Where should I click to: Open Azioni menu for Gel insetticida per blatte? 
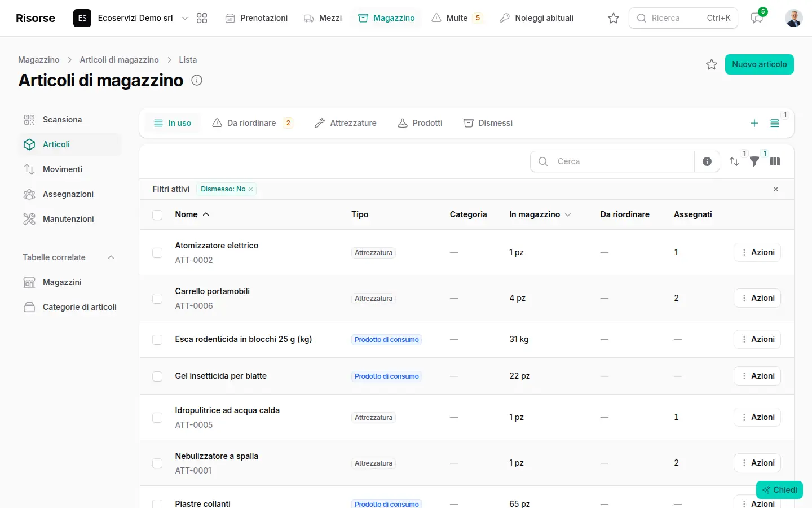click(x=757, y=376)
